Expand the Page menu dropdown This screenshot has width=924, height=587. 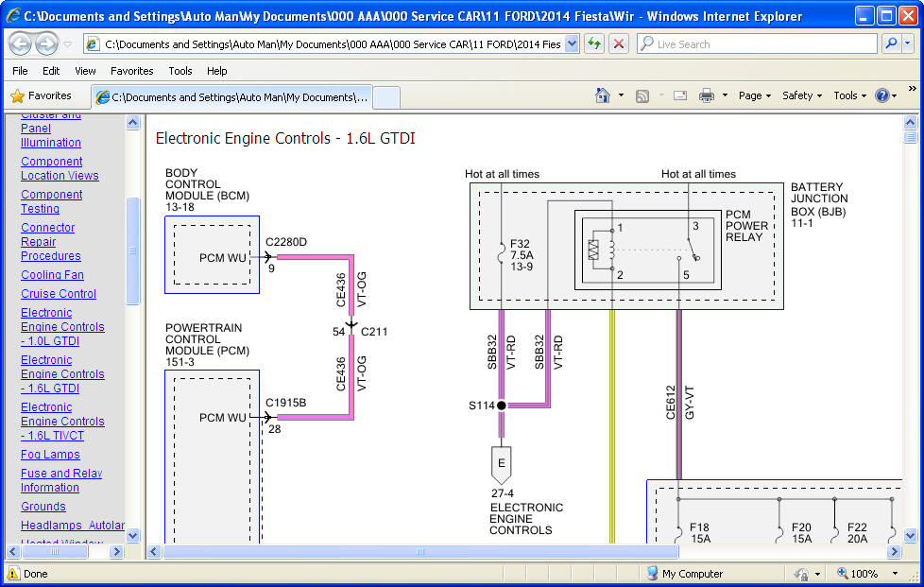point(754,95)
